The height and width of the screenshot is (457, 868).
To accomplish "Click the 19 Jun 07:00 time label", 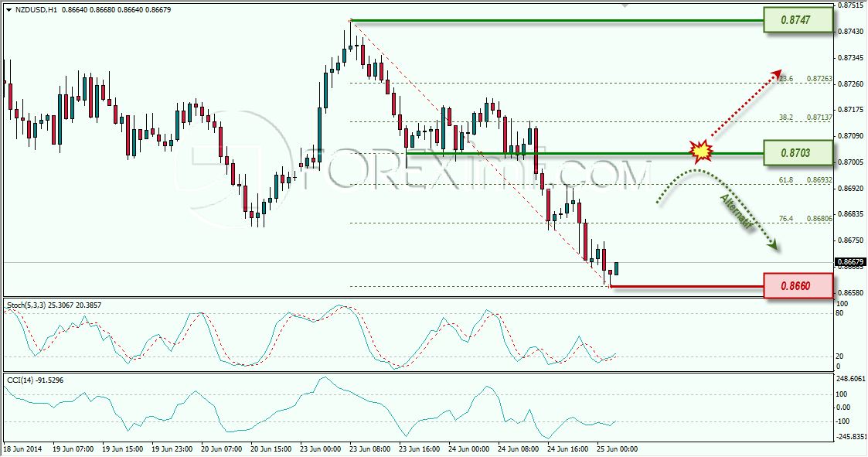I will pyautogui.click(x=73, y=449).
